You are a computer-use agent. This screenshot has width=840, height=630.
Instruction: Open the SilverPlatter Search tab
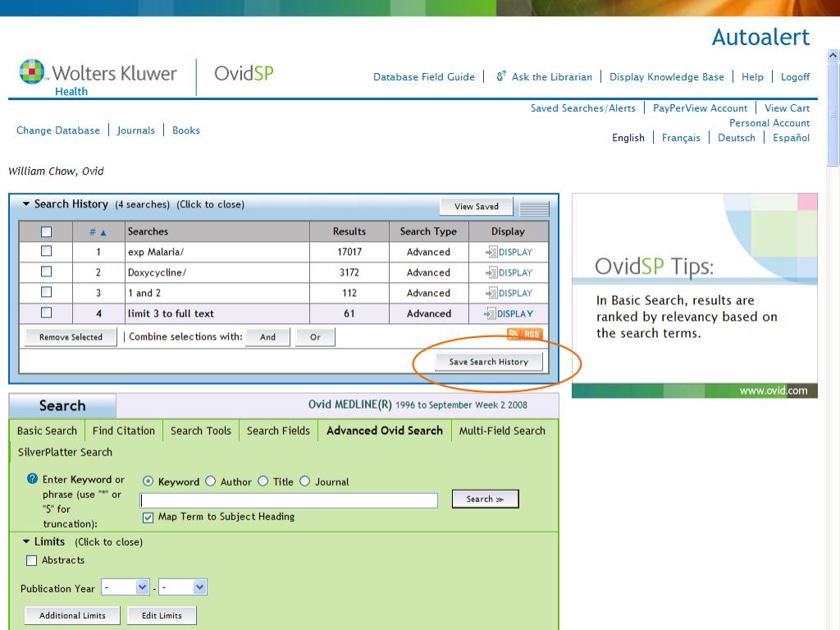(x=66, y=452)
